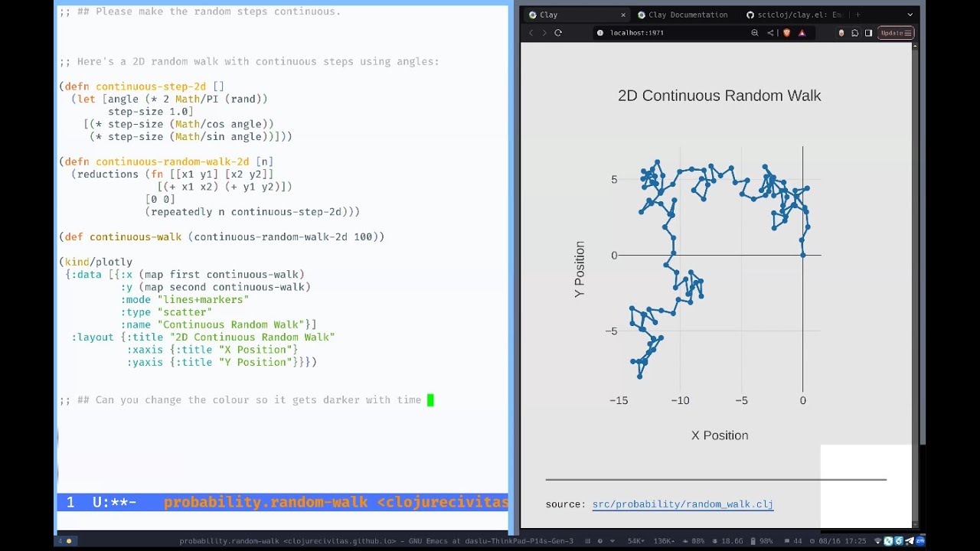The image size is (980, 551).
Task: Open the extensions puzzle icon
Action: tap(854, 33)
